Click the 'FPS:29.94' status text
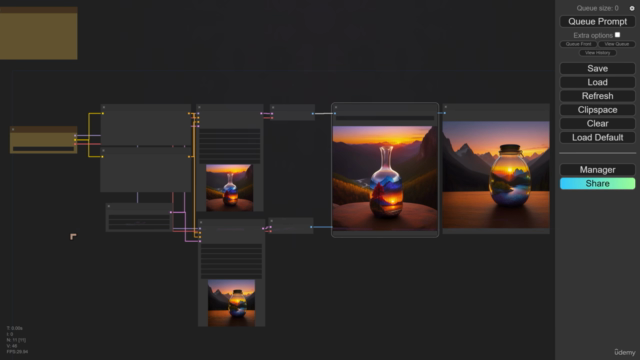 tap(17, 351)
